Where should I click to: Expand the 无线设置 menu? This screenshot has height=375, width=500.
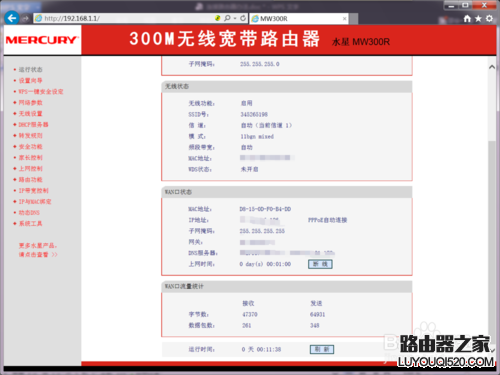tap(30, 113)
